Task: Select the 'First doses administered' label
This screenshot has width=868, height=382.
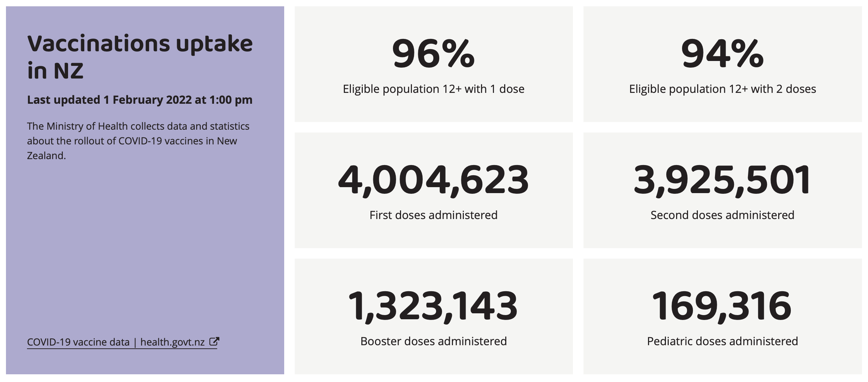Action: point(433,215)
